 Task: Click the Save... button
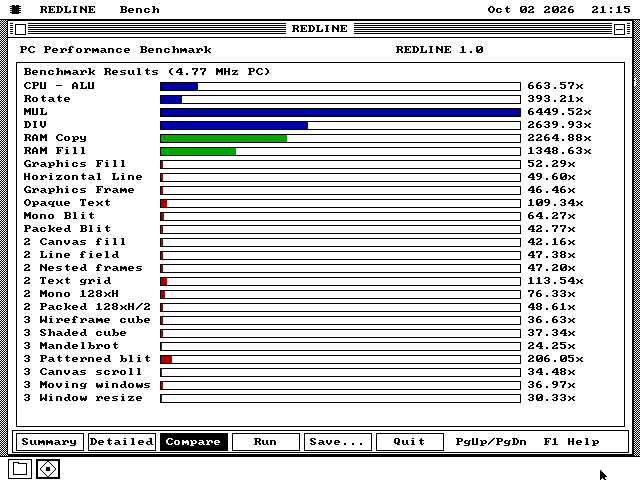(337, 442)
